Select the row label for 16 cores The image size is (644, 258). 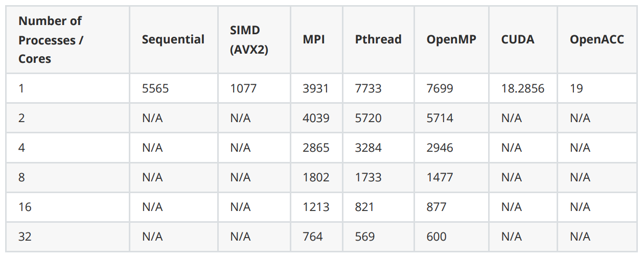pyautogui.click(x=25, y=207)
